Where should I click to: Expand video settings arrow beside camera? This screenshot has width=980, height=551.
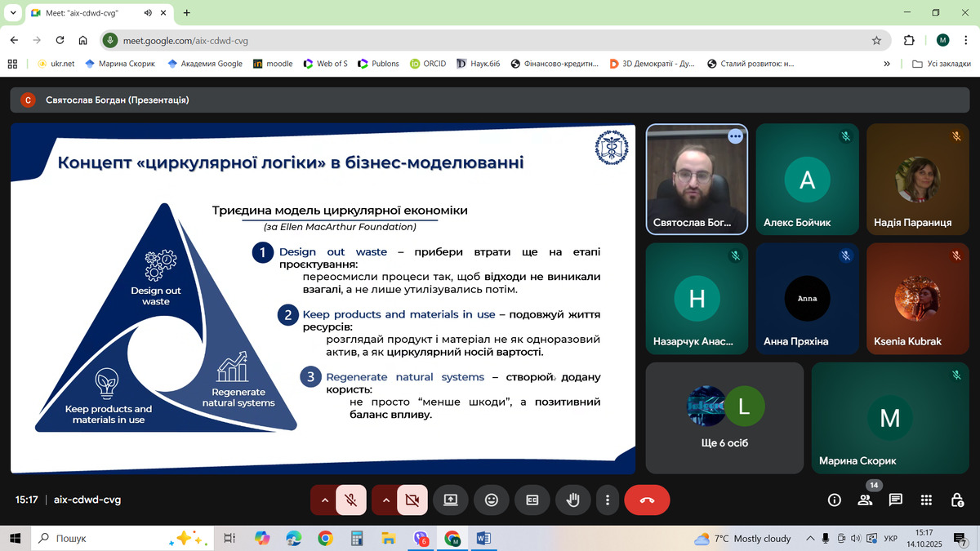pos(385,500)
